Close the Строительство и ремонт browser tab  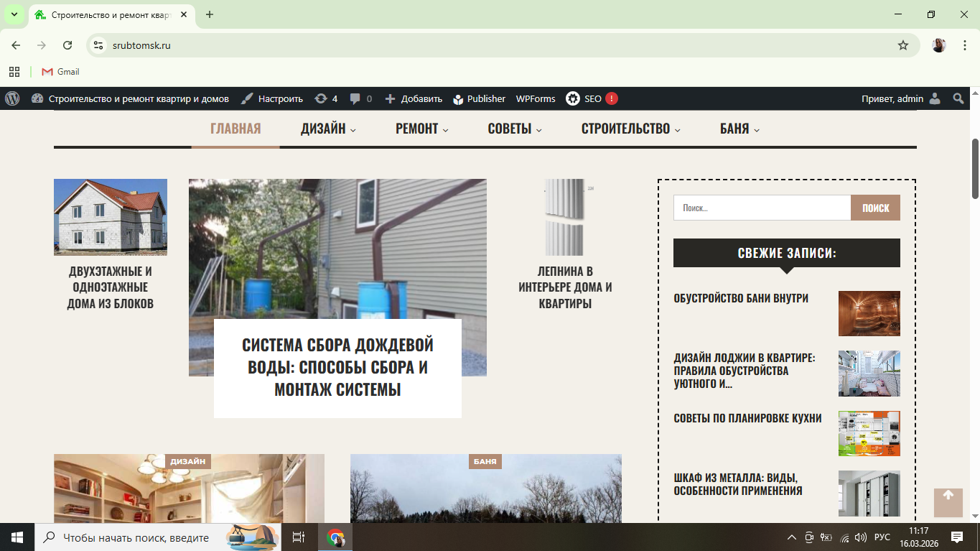click(184, 14)
